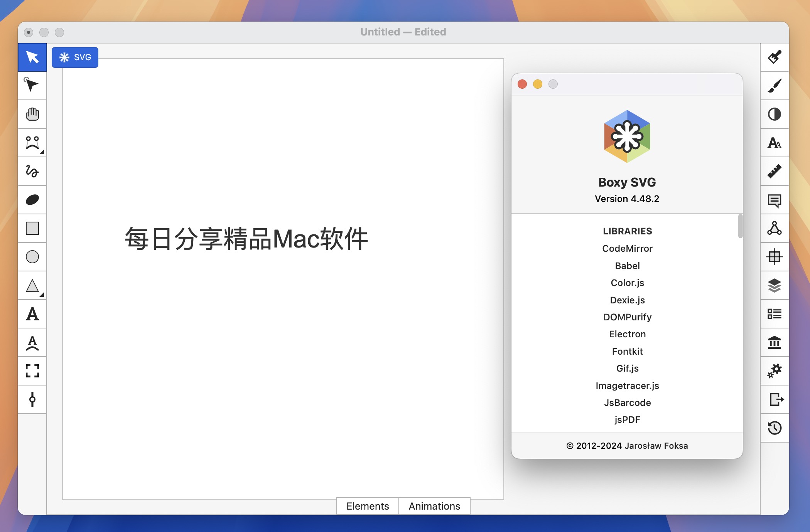Click the Boxy SVG logo image
This screenshot has width=810, height=532.
point(627,136)
